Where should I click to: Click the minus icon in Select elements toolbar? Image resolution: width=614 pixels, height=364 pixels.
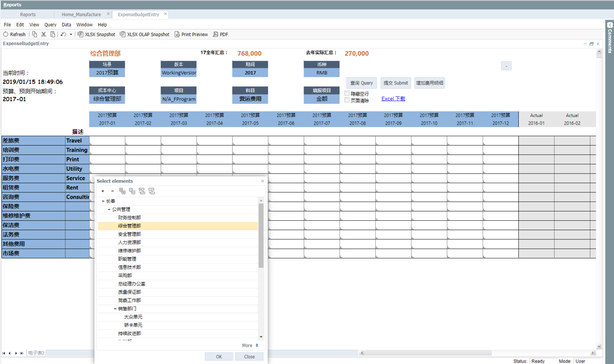pyautogui.click(x=112, y=191)
